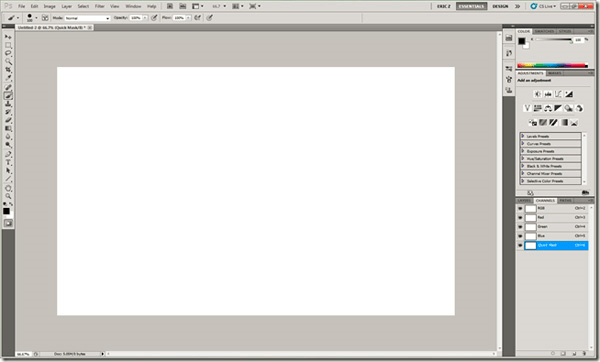Screen dimensions: 600x362
Task: Expand the Levels Presets list
Action: click(523, 136)
